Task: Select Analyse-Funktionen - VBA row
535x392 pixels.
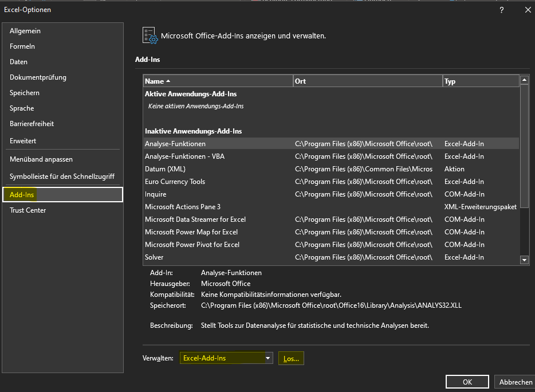Action: click(x=331, y=156)
